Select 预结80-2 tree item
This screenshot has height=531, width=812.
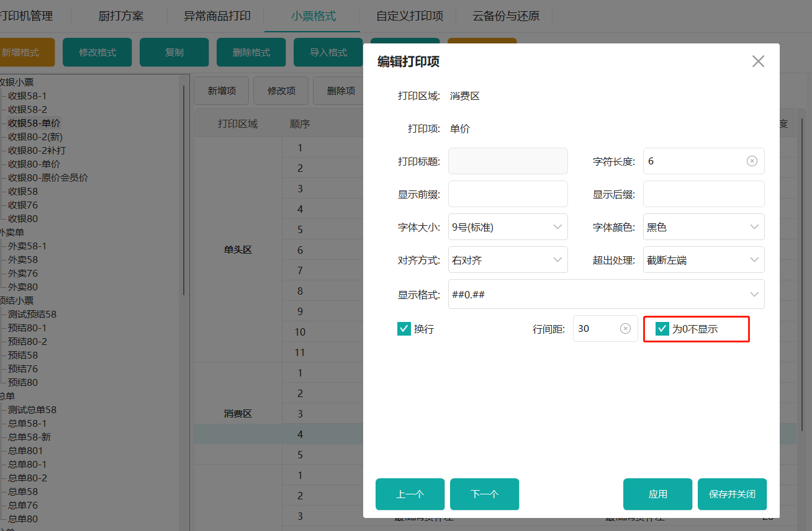coord(27,341)
